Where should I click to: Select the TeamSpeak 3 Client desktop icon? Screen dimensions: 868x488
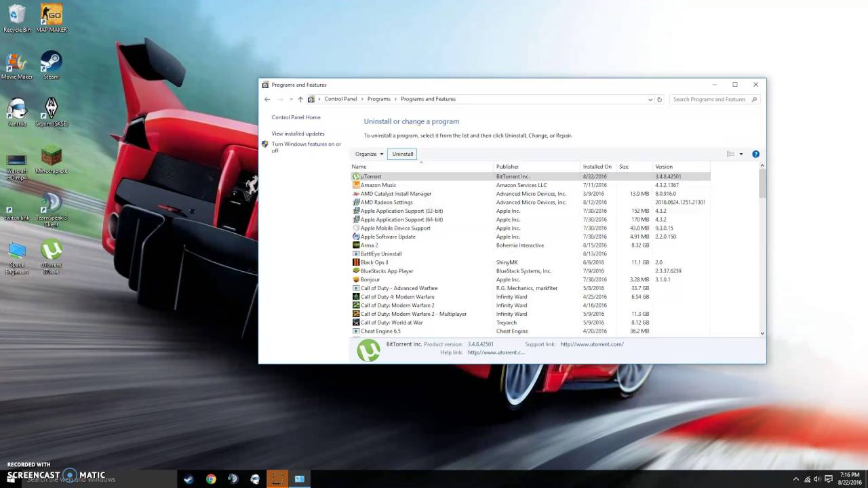(52, 210)
